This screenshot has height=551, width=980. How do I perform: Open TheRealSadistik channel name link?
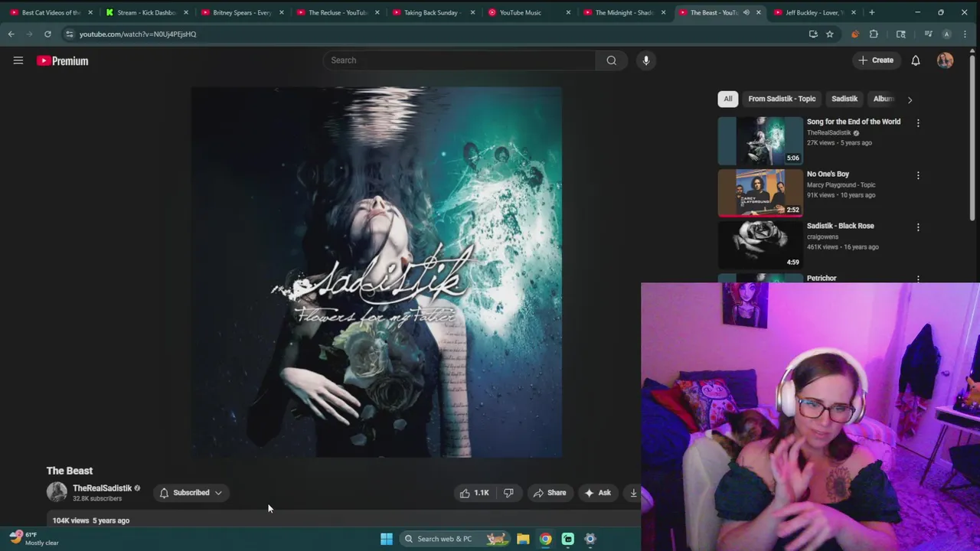pyautogui.click(x=102, y=488)
